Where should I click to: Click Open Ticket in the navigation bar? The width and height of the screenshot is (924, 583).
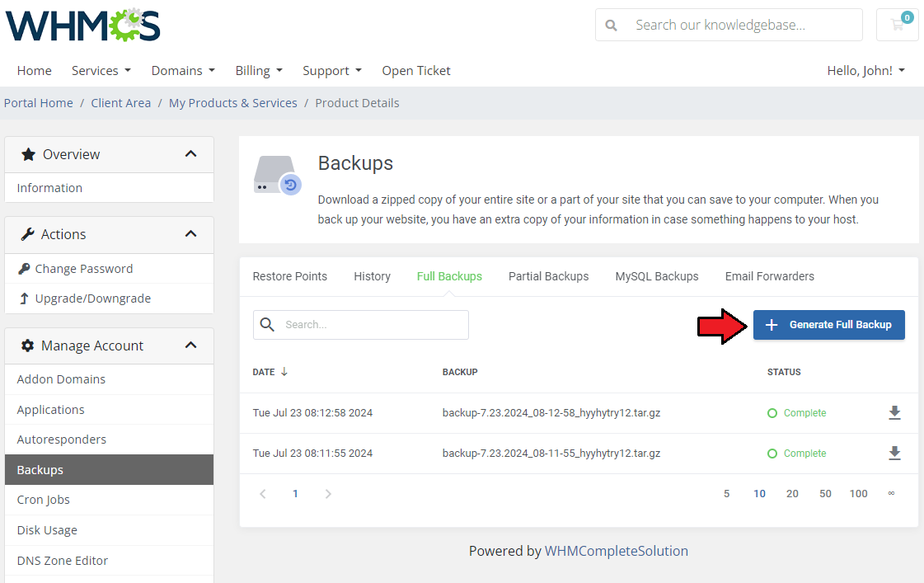416,71
